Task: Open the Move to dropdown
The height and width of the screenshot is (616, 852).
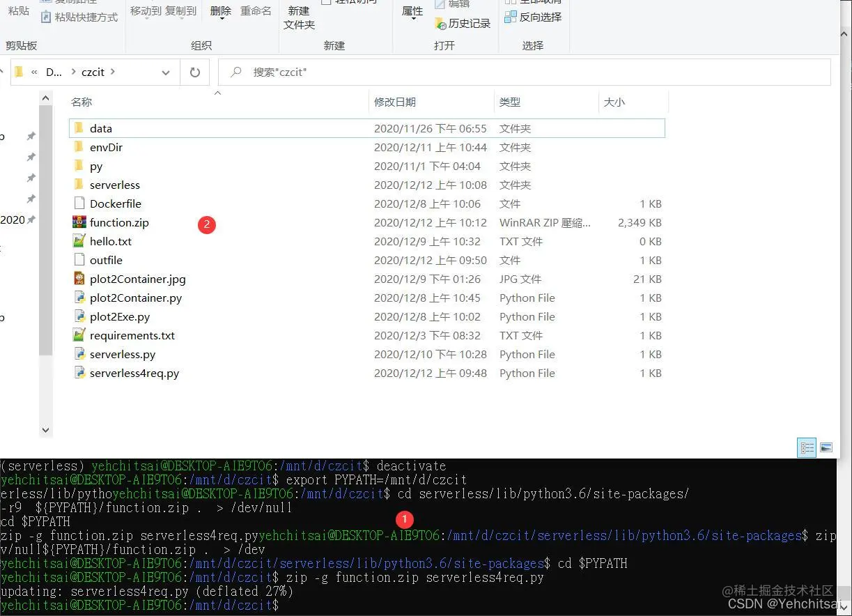Action: 146,19
